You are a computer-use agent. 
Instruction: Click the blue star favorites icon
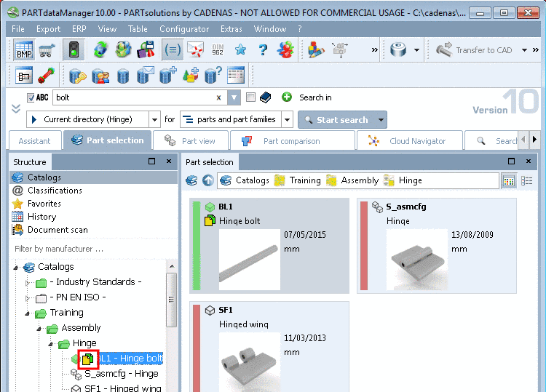coord(240,49)
